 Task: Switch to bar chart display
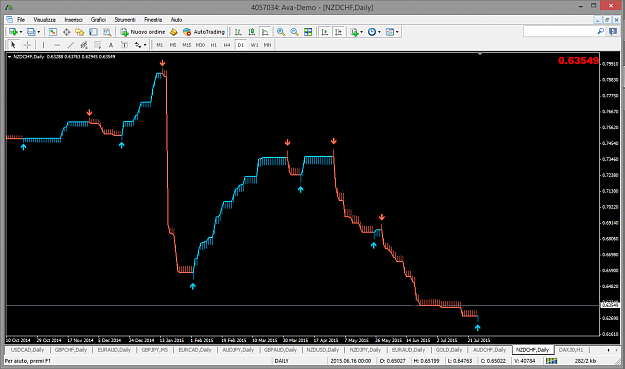pyautogui.click(x=238, y=32)
